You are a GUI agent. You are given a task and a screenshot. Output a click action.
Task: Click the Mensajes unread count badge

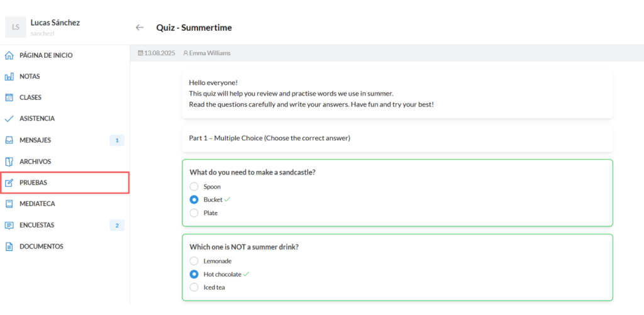click(117, 140)
